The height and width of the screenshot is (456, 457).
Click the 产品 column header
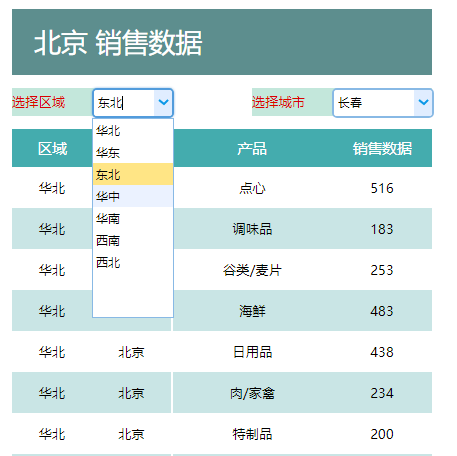pos(252,148)
